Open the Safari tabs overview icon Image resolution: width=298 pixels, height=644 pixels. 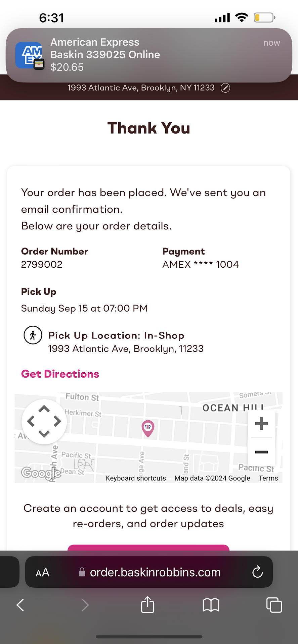click(274, 605)
